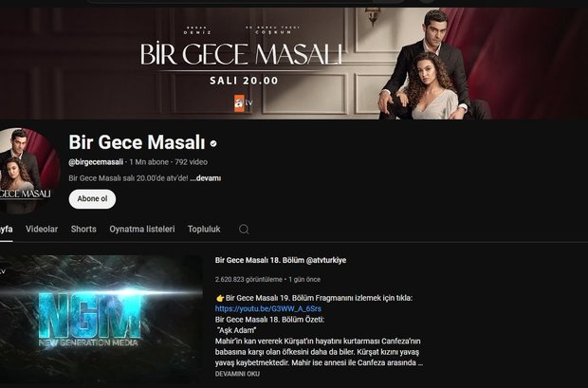Click the 2.620.823 görüntüleme view count
The height and width of the screenshot is (388, 588).
click(x=249, y=280)
